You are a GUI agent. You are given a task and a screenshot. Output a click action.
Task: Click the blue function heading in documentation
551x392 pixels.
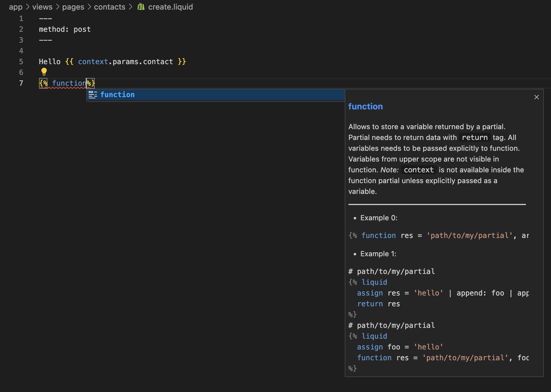(x=365, y=106)
